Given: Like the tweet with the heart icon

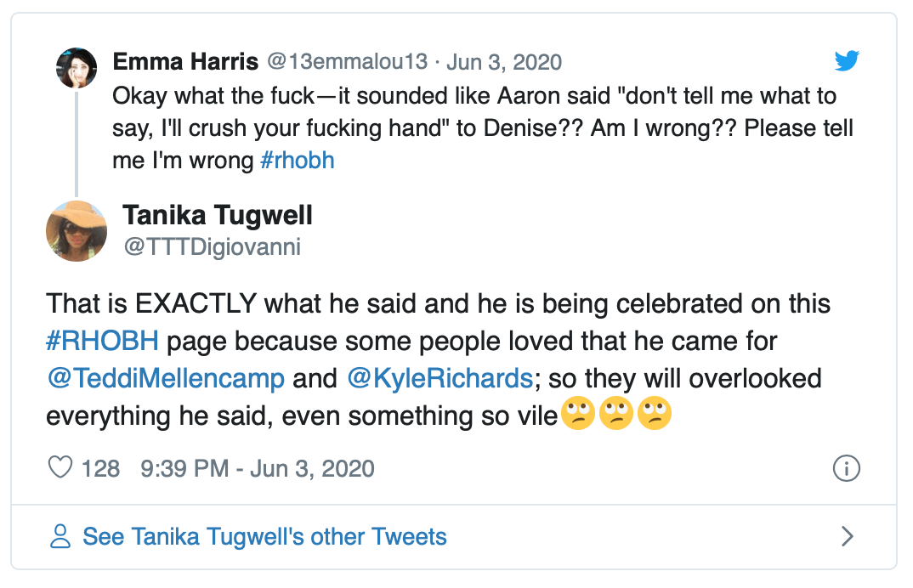Looking at the screenshot, I should coord(60,467).
